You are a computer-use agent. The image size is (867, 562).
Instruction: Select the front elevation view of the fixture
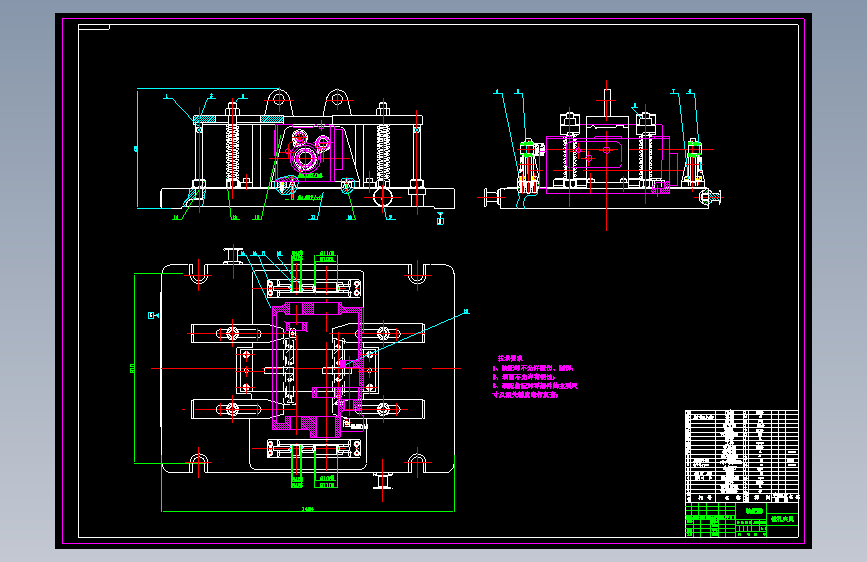tap(296, 152)
